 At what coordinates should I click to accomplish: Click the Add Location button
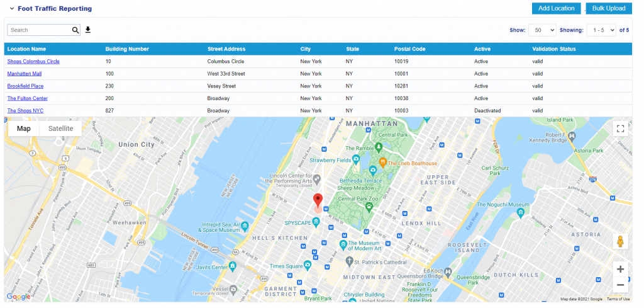point(556,8)
